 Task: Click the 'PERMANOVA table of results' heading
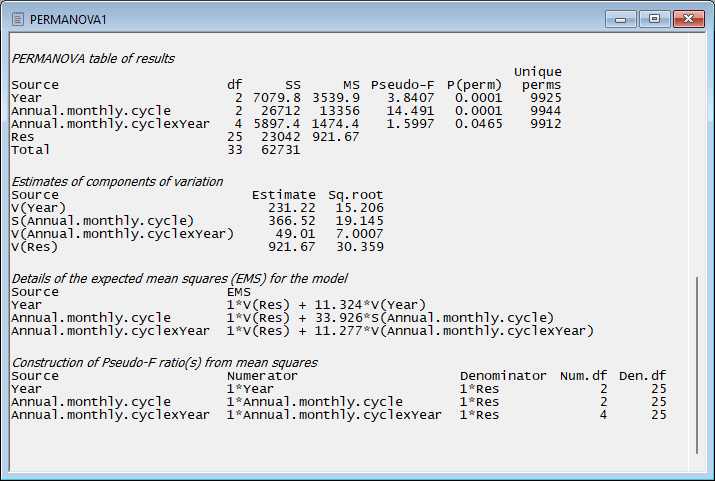pos(93,59)
